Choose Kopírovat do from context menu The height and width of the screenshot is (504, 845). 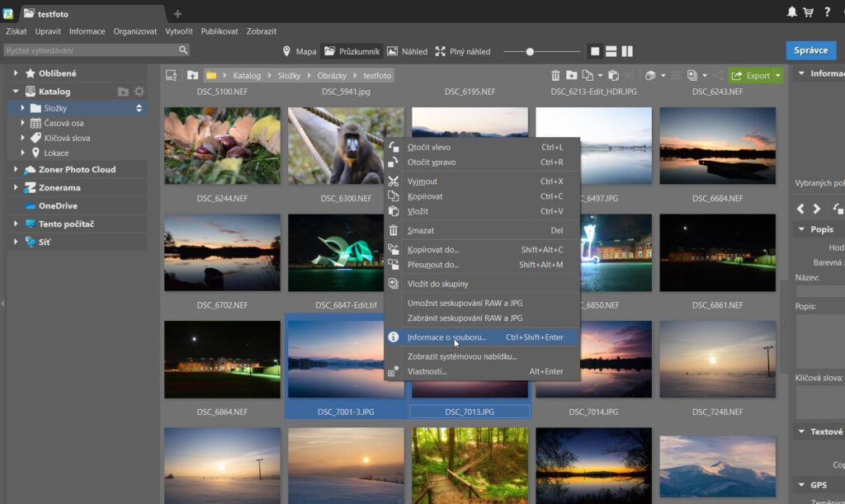(482, 249)
